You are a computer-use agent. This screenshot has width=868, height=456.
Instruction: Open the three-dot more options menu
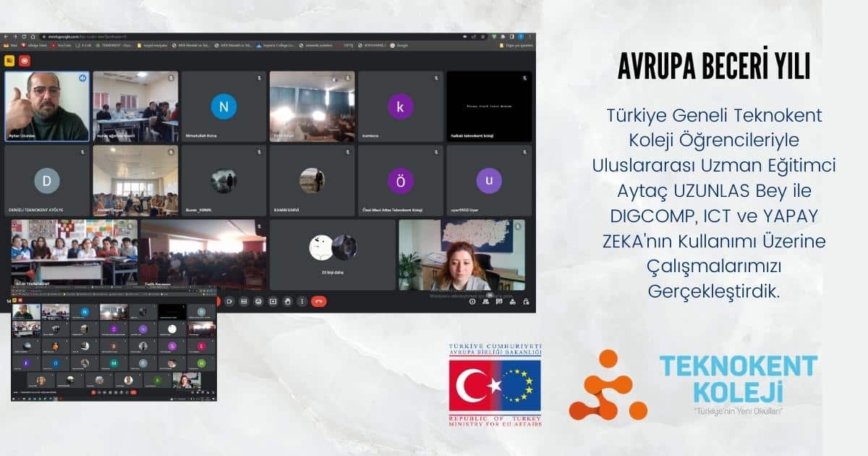[x=302, y=300]
